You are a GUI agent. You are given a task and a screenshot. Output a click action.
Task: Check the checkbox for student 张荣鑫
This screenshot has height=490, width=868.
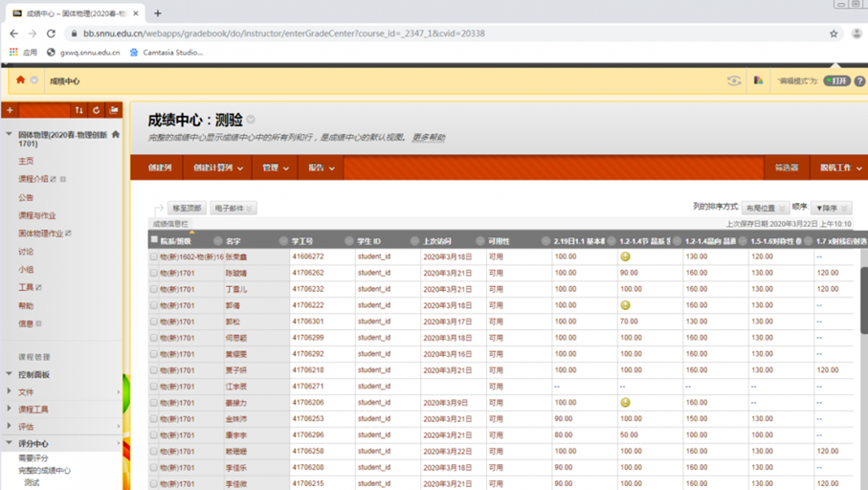[x=154, y=256]
